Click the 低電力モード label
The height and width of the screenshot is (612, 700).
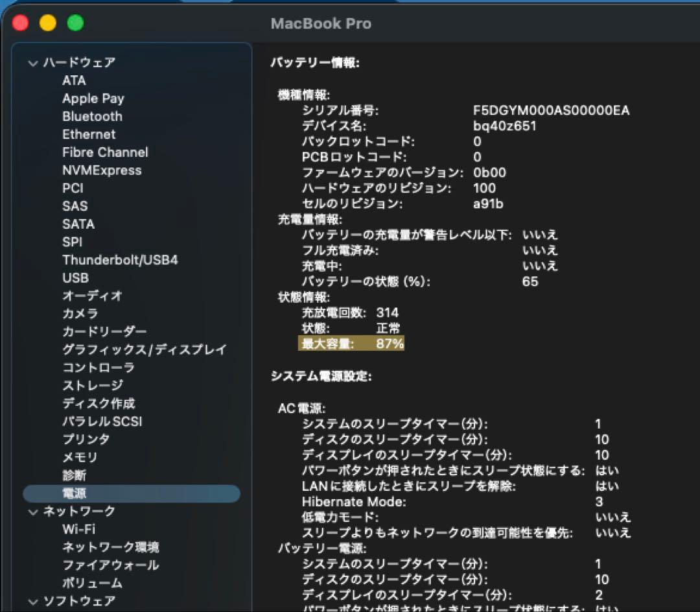pos(340,517)
